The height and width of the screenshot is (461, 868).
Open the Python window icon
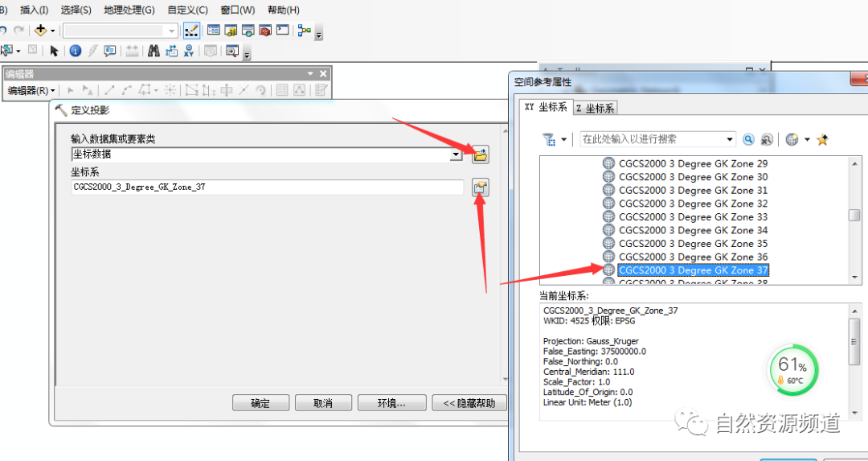[x=282, y=30]
